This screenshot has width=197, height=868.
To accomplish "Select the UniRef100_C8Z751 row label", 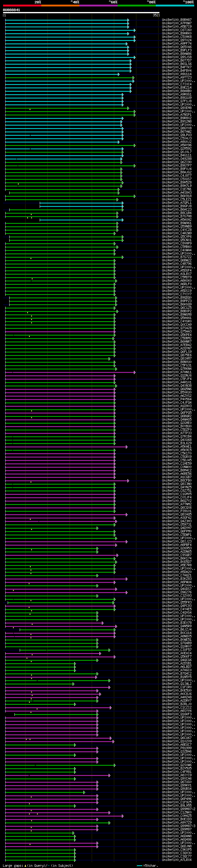I will click(x=177, y=491).
